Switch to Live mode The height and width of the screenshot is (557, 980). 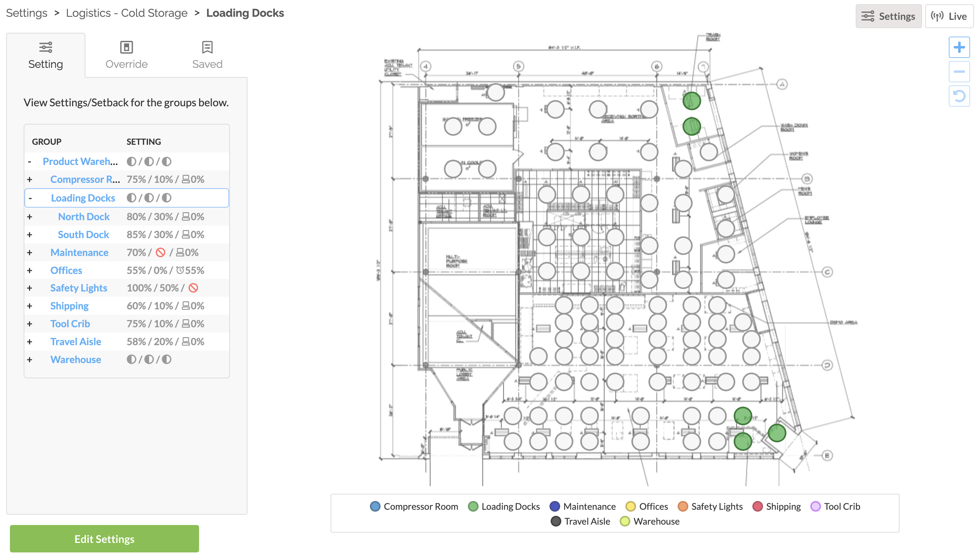tap(949, 16)
